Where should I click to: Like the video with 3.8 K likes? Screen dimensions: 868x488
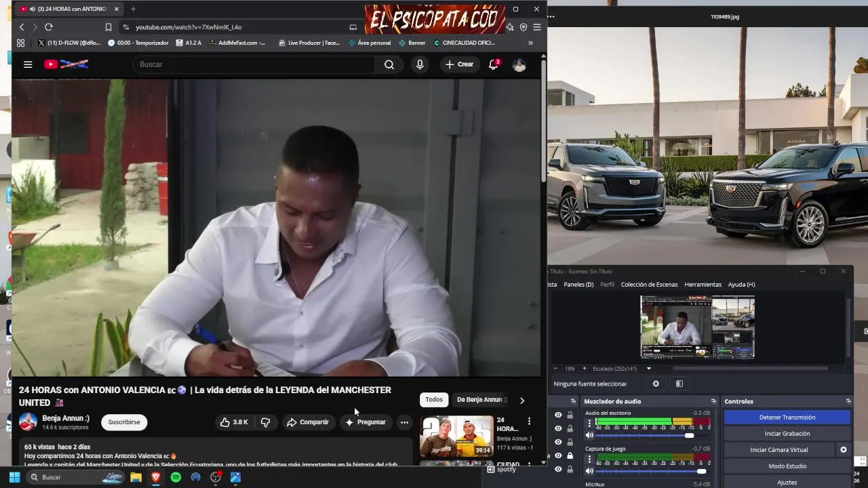(233, 422)
